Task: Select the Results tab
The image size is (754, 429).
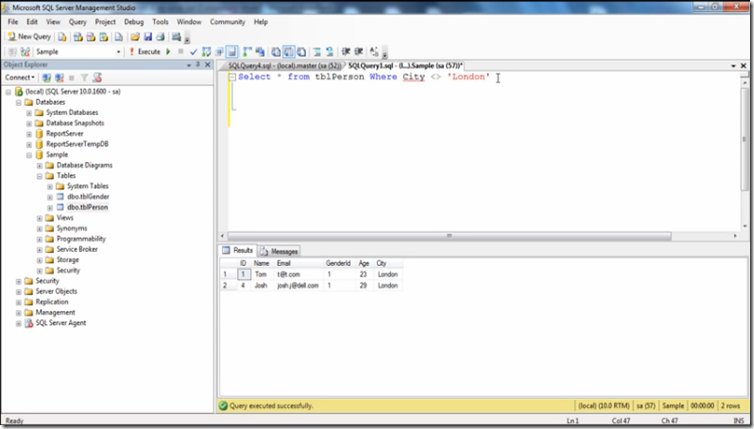Action: [x=238, y=251]
